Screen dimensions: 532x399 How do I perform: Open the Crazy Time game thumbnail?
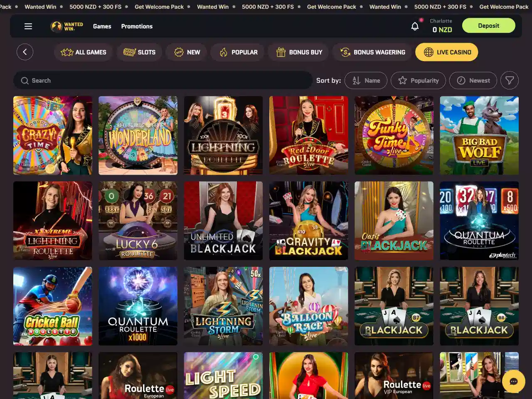pyautogui.click(x=53, y=135)
